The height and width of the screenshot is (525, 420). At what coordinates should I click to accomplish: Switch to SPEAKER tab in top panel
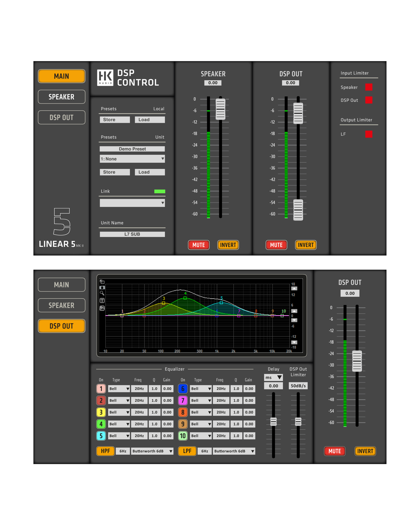pos(62,97)
